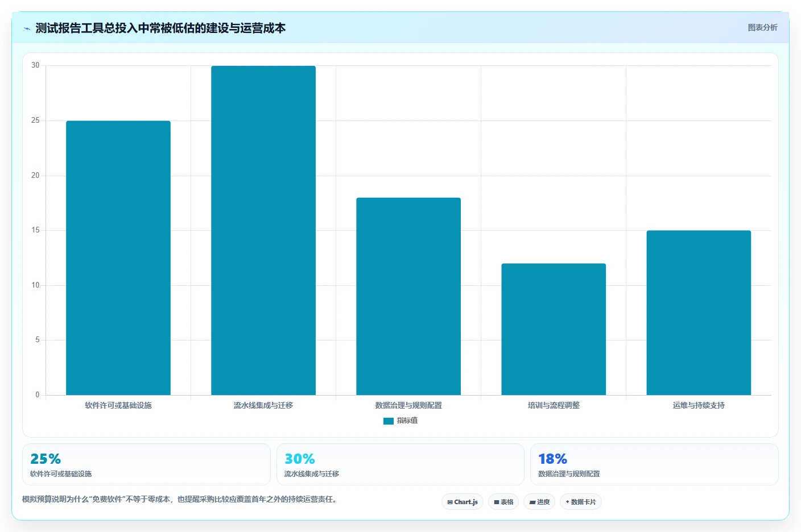Select the 运维与持续支持 bar
The height and width of the screenshot is (532, 801).
(699, 313)
